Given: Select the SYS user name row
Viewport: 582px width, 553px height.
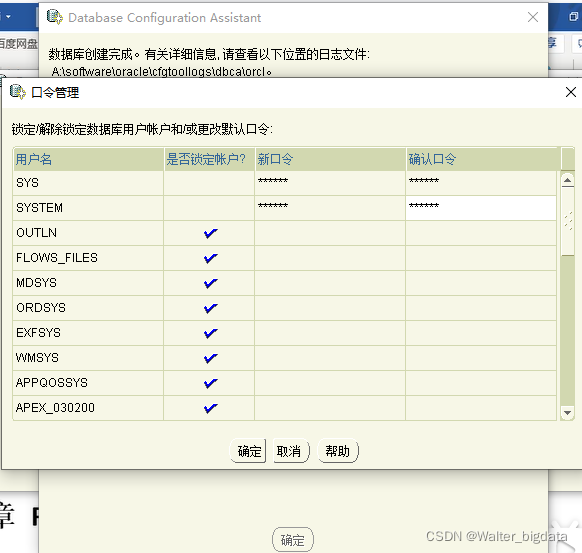Looking at the screenshot, I should pos(88,183).
